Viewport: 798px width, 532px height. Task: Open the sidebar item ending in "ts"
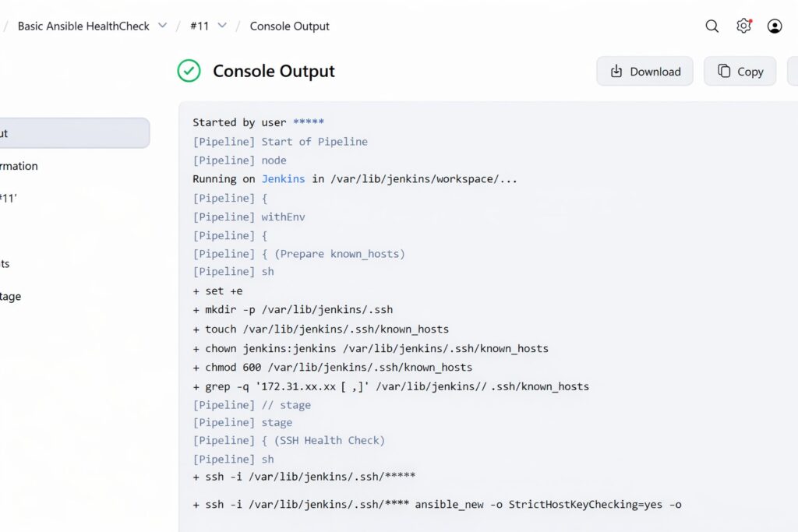point(5,263)
